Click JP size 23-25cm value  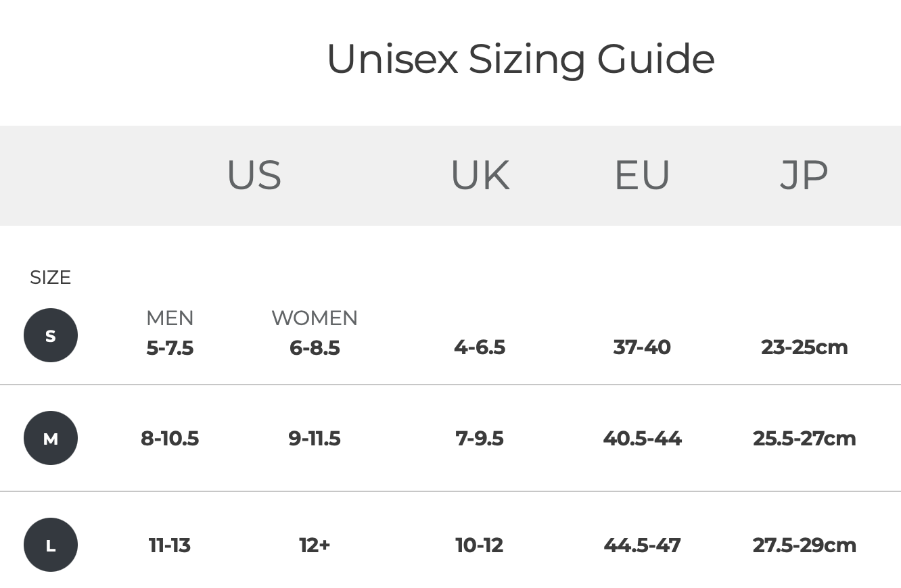tap(804, 347)
